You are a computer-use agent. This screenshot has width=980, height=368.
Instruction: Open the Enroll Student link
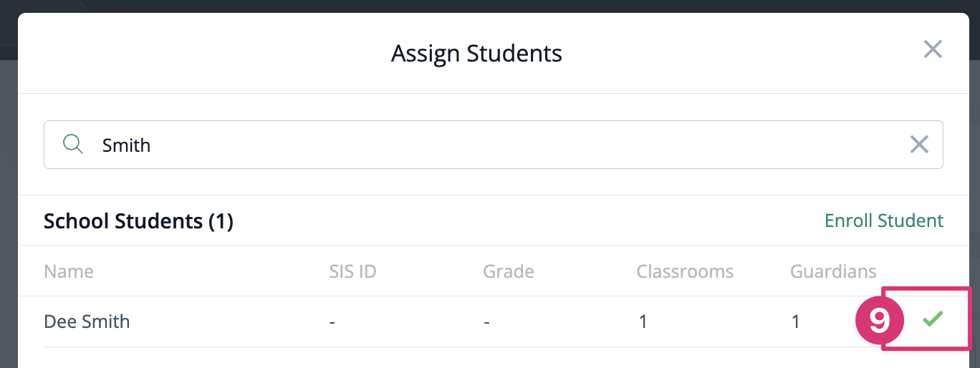click(884, 221)
